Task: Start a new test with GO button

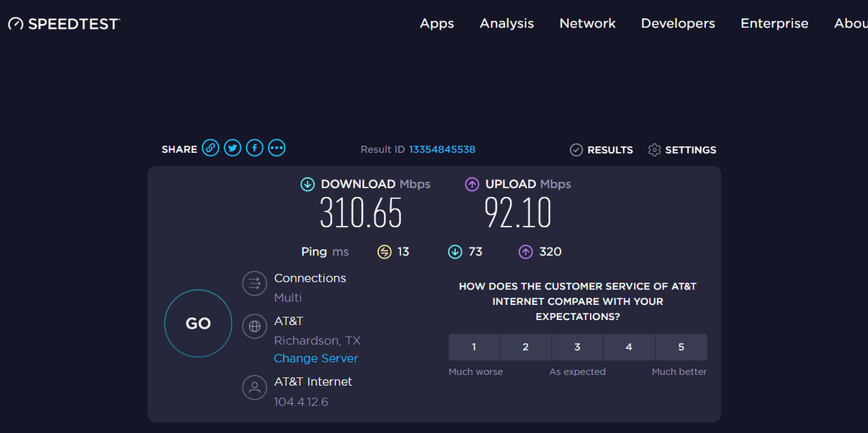Action: pos(197,324)
